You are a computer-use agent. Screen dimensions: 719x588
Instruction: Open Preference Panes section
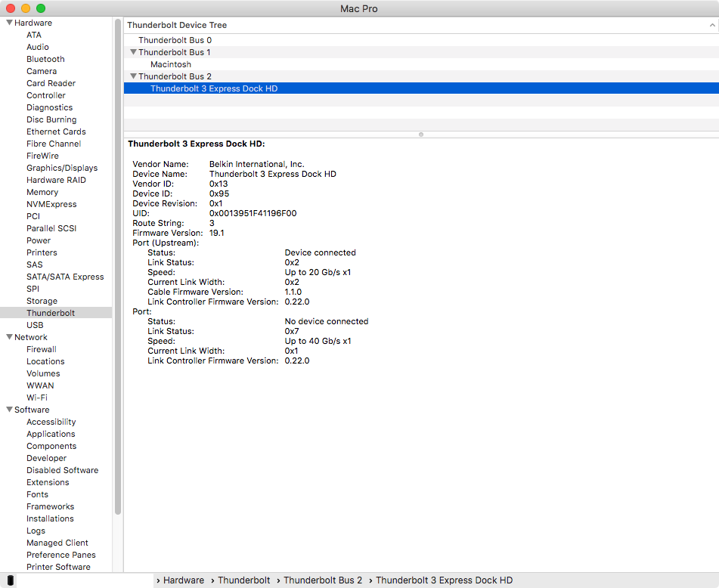point(61,555)
